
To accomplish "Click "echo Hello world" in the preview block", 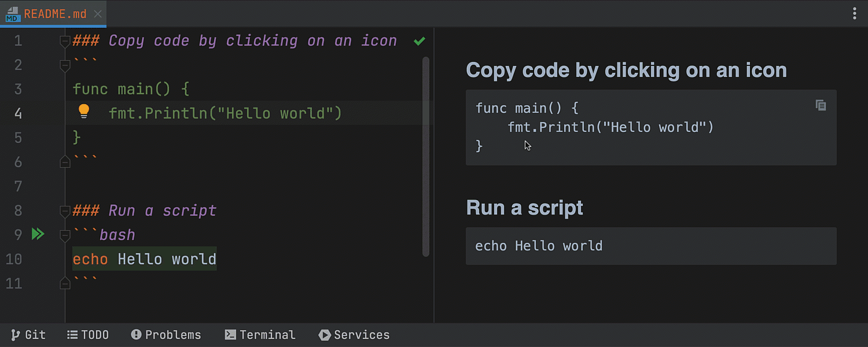I will point(539,246).
